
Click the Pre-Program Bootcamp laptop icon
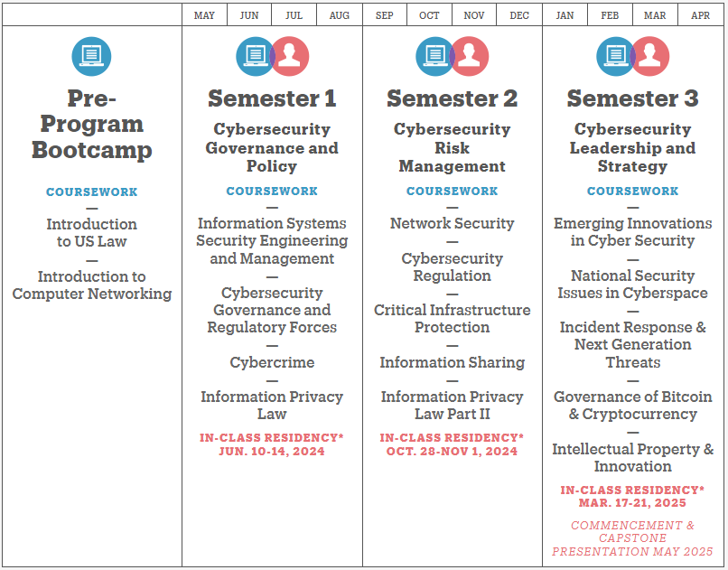click(91, 56)
